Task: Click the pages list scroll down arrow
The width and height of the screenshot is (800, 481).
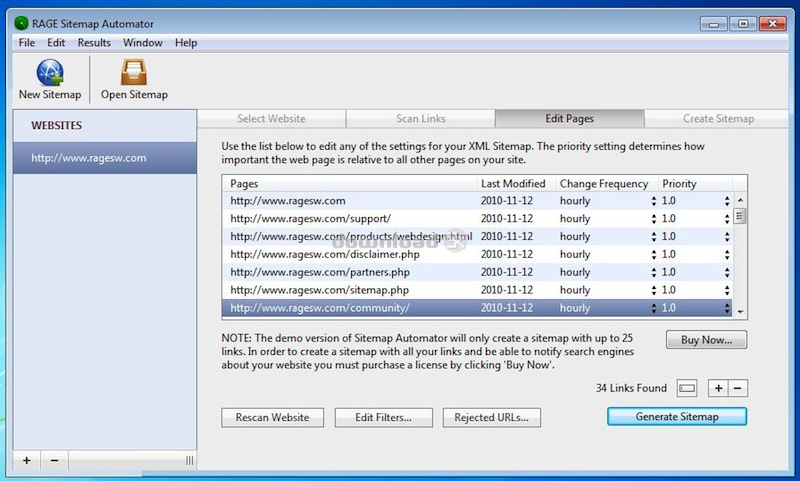Action: tap(740, 312)
